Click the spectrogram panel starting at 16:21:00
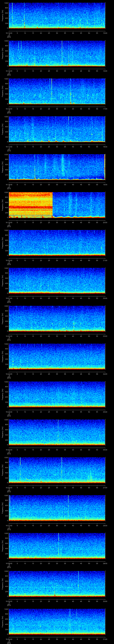The height and width of the screenshot is (644, 114). tap(57, 280)
